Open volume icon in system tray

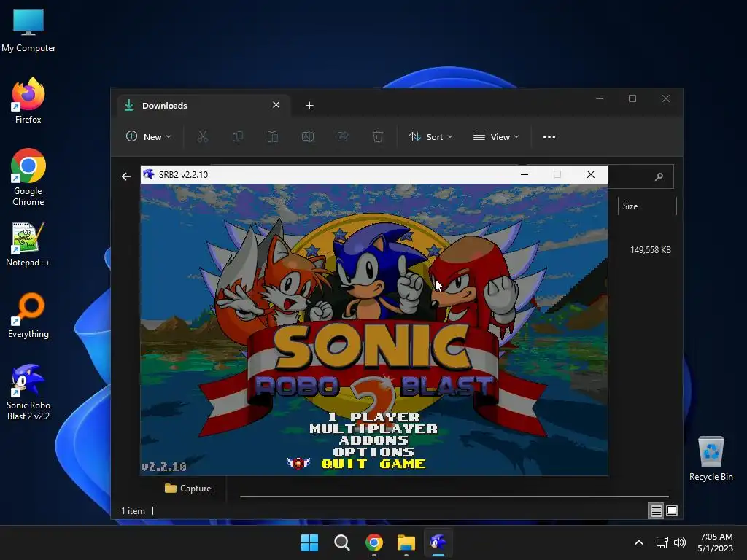click(680, 542)
